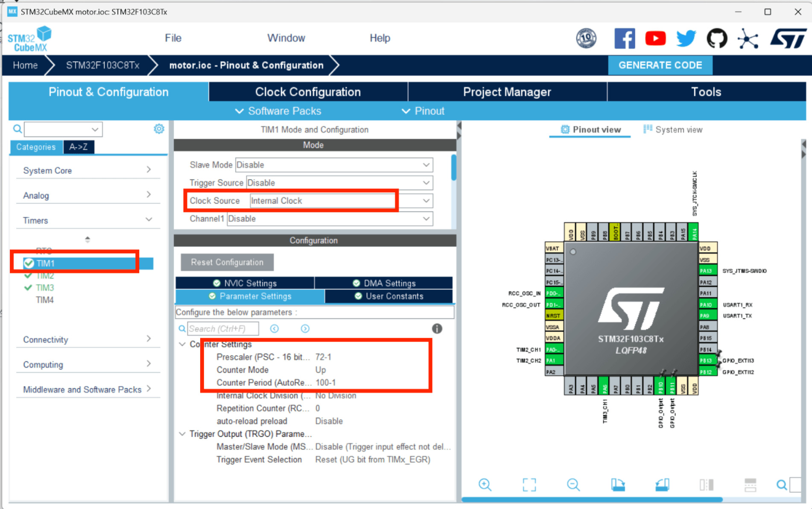Open the User Constants tab
The width and height of the screenshot is (812, 509).
389,296
